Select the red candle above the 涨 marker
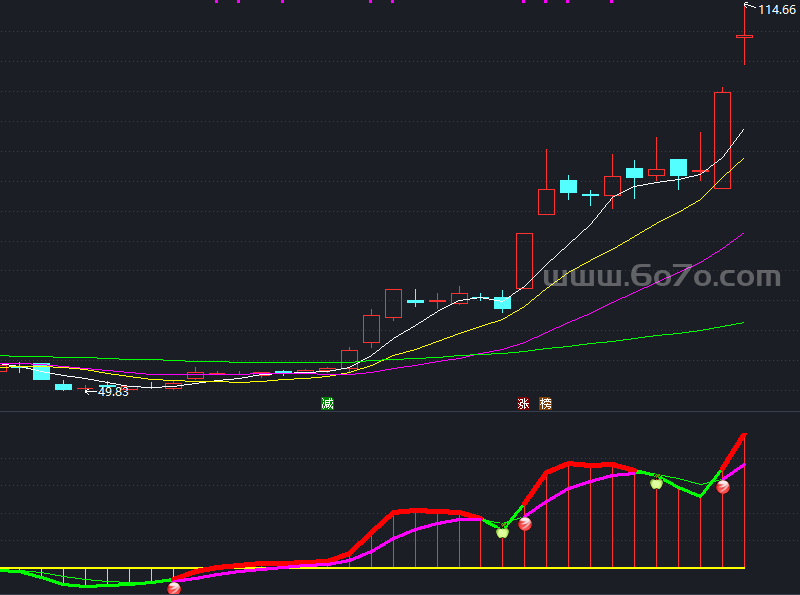Screen dimensions: 800x595 pyautogui.click(x=524, y=260)
